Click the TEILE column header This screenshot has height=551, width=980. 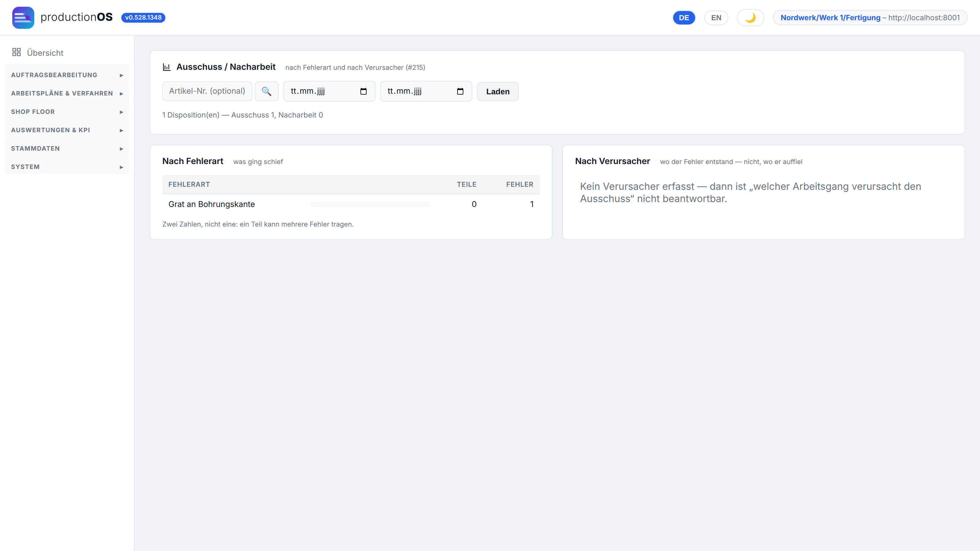click(x=466, y=184)
